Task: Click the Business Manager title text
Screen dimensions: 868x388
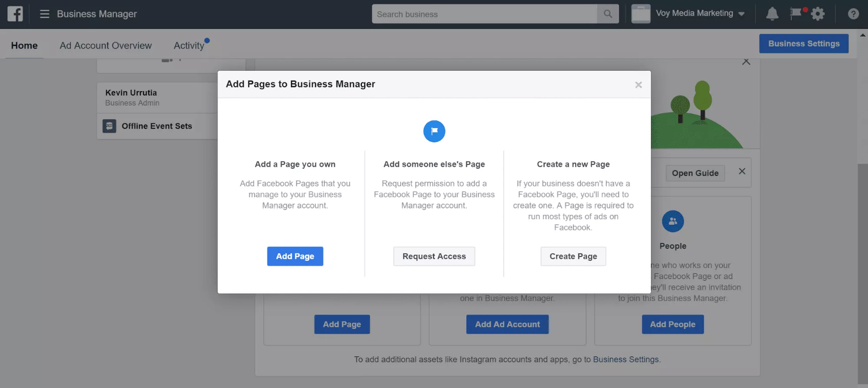Action: pyautogui.click(x=97, y=14)
